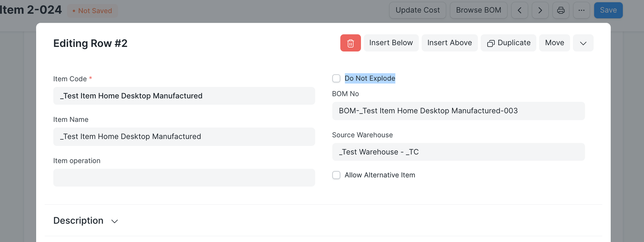Screen dimensions: 644x242
Task: Click the Insert Below button
Action: pos(391,43)
